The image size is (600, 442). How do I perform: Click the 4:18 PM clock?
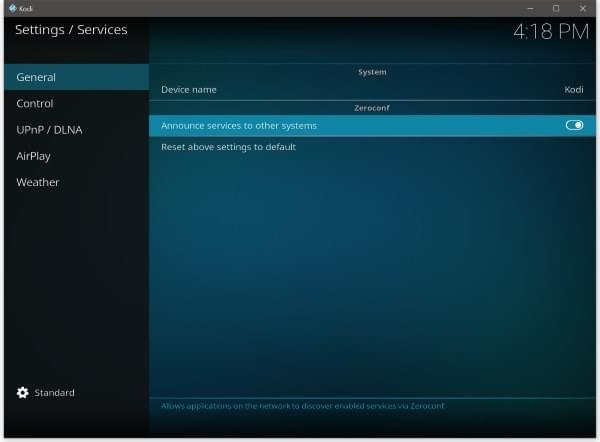(550, 31)
